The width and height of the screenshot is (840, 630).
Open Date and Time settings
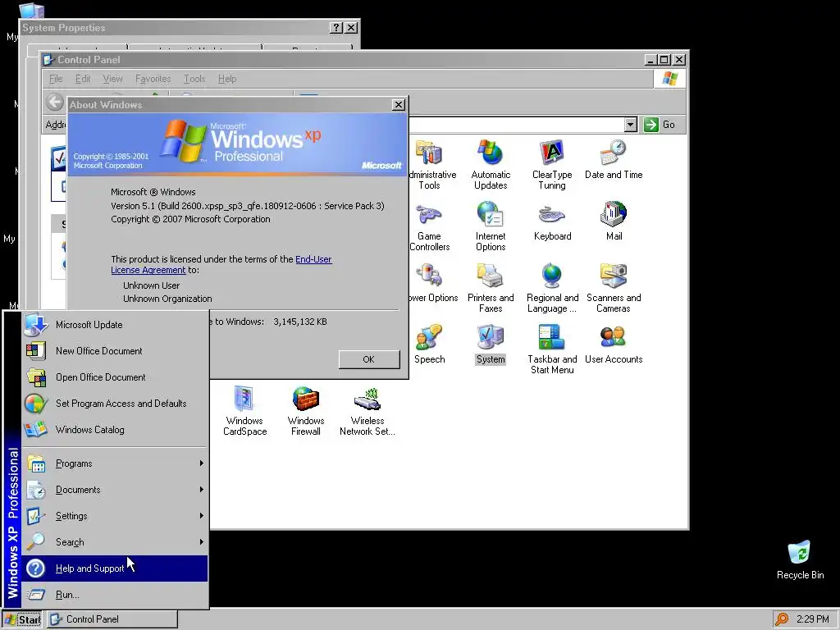click(614, 159)
